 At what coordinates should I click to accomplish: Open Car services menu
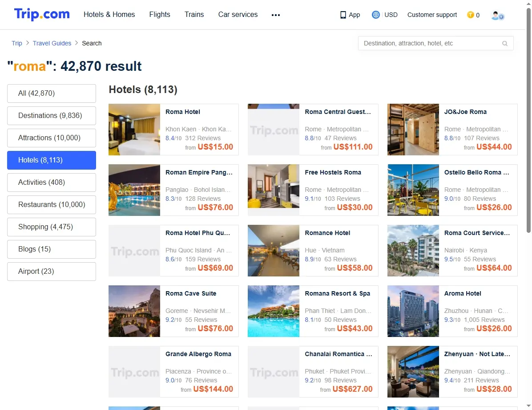[238, 14]
